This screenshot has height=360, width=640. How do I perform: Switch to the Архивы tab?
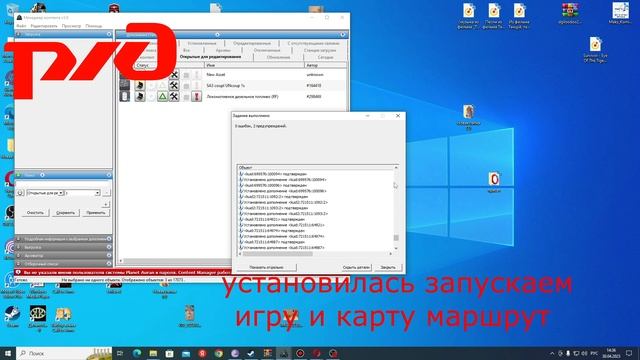tap(223, 50)
